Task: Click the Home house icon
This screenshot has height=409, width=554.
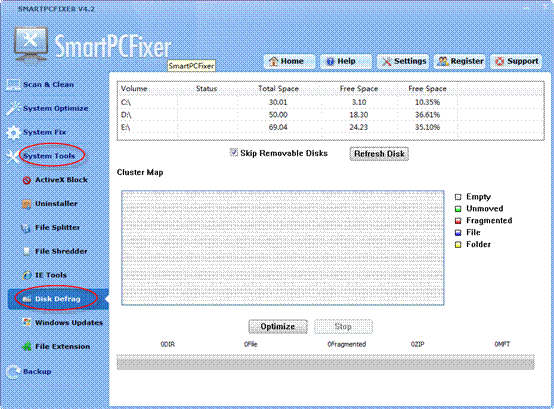Action: point(273,61)
